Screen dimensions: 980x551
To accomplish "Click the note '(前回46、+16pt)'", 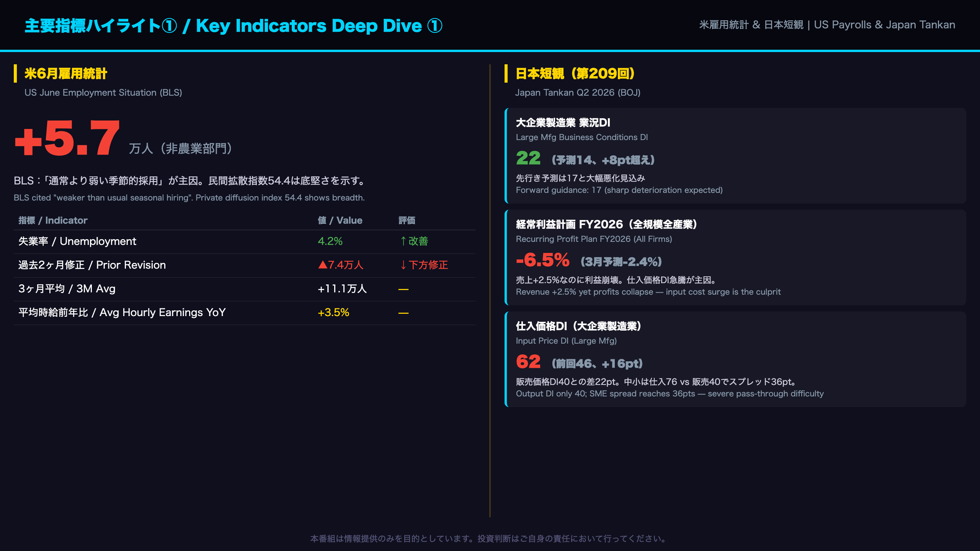I will tap(597, 364).
